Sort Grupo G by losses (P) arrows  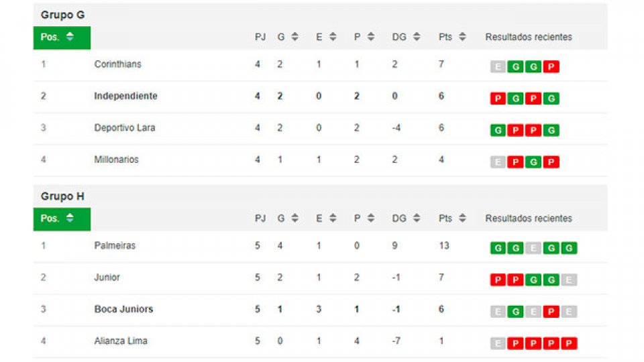pos(371,38)
